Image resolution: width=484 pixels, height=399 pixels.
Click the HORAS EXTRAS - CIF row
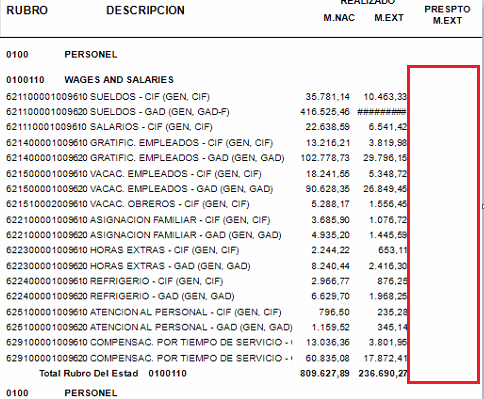[x=206, y=250]
